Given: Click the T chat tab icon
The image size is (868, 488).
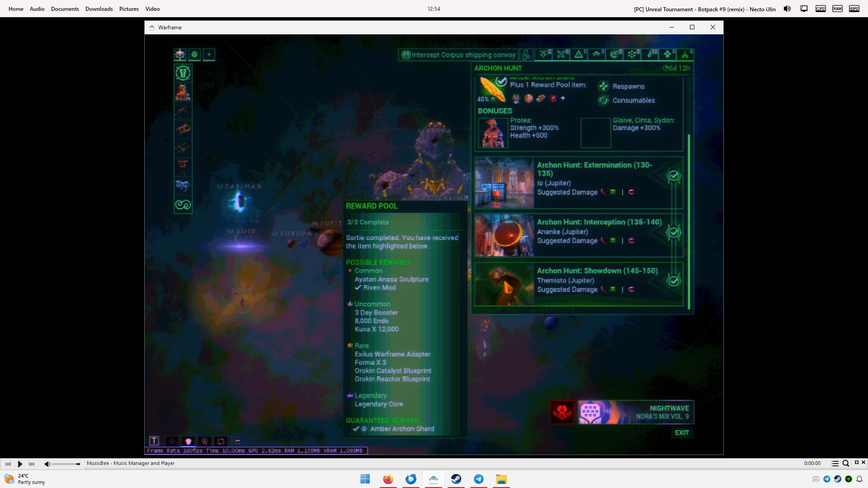Looking at the screenshot, I should [x=154, y=441].
